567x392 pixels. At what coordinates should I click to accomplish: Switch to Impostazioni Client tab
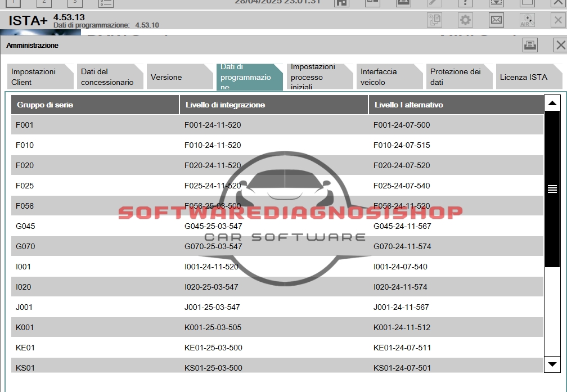pyautogui.click(x=40, y=76)
